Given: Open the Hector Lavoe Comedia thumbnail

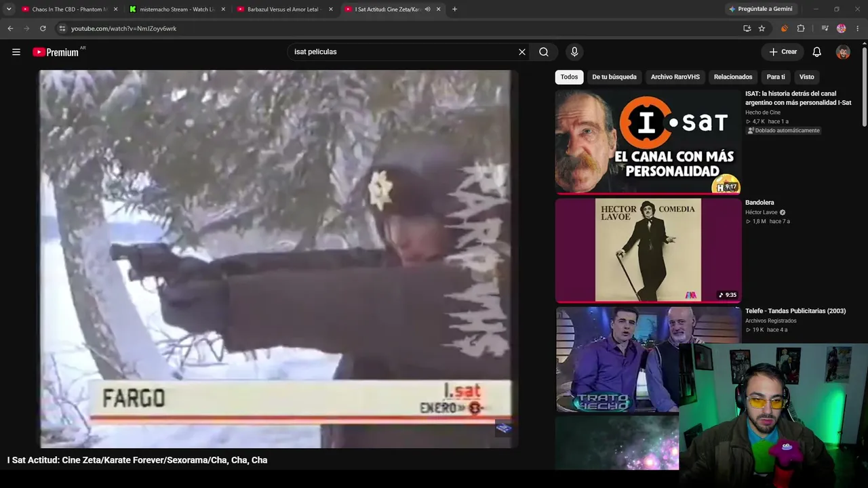Looking at the screenshot, I should [x=648, y=250].
